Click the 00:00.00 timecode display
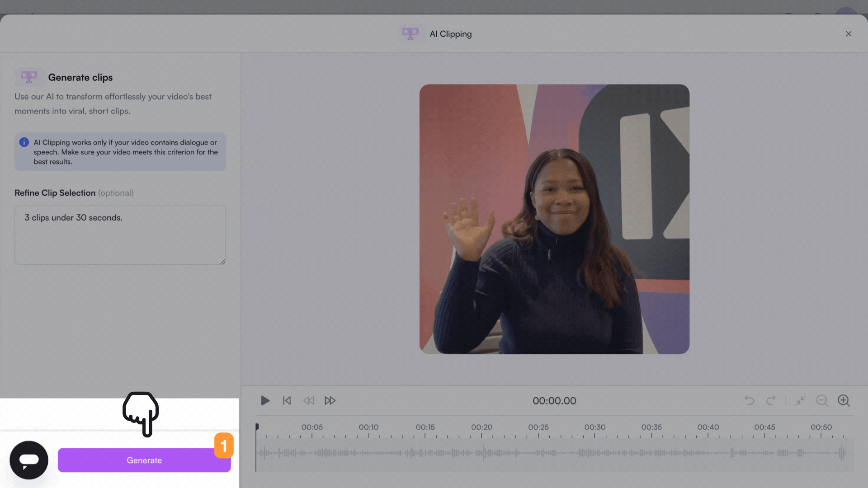The width and height of the screenshot is (868, 488). [554, 401]
